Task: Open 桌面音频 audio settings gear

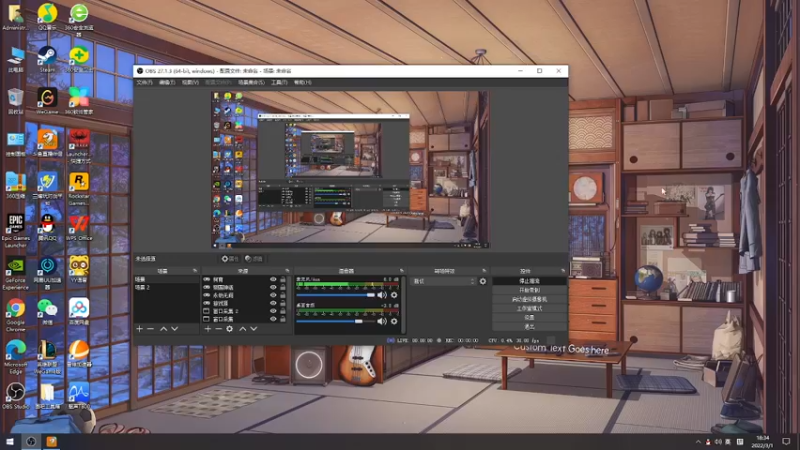Action: [x=394, y=321]
